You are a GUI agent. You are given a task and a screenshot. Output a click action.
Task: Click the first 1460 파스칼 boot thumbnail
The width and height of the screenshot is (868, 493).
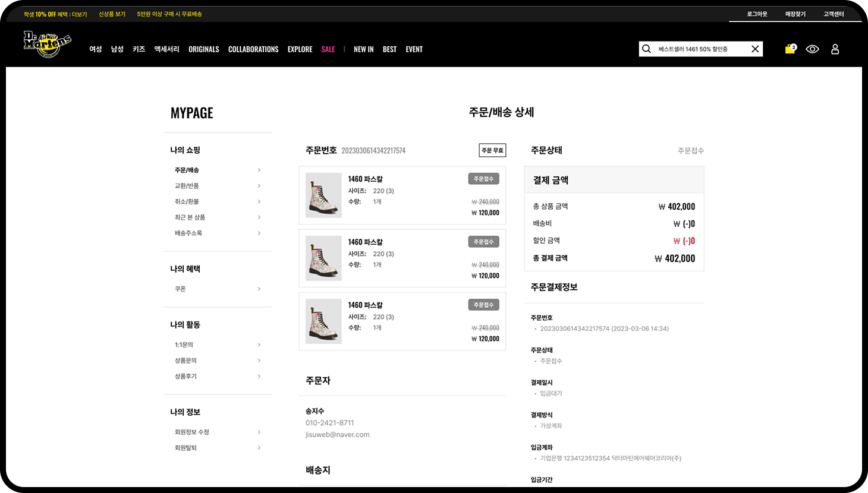323,195
